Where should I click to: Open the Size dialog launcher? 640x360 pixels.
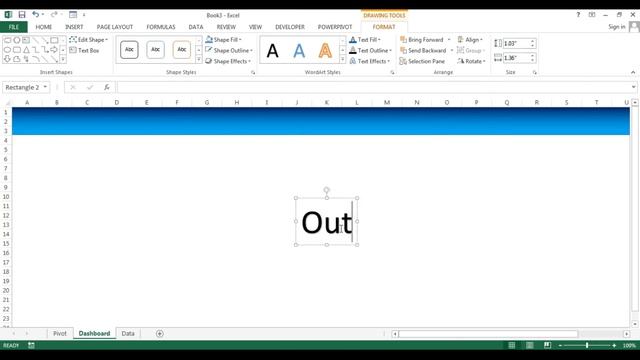pos(534,73)
